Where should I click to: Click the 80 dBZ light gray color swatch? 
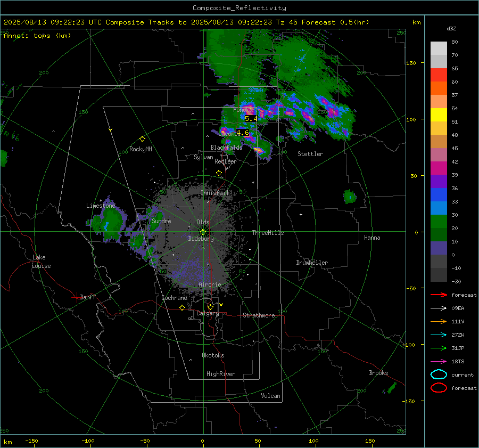[439, 48]
